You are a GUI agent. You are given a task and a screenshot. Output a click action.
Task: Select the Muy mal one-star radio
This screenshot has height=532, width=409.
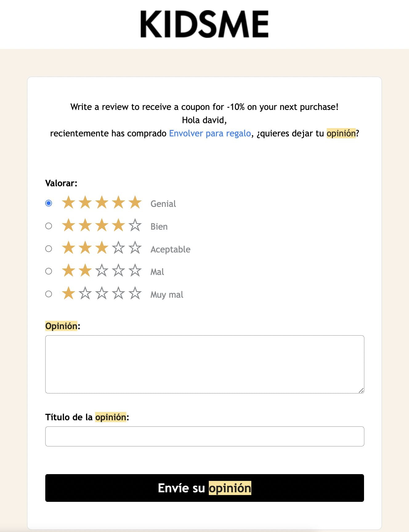[x=49, y=294]
